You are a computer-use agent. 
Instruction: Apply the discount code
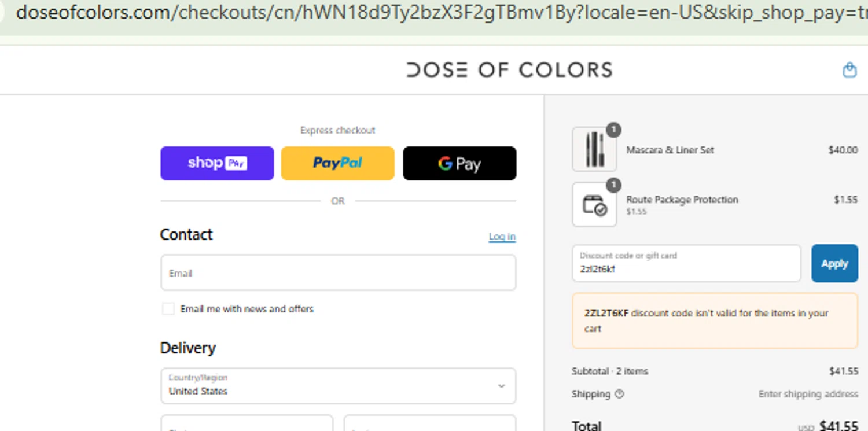point(834,263)
